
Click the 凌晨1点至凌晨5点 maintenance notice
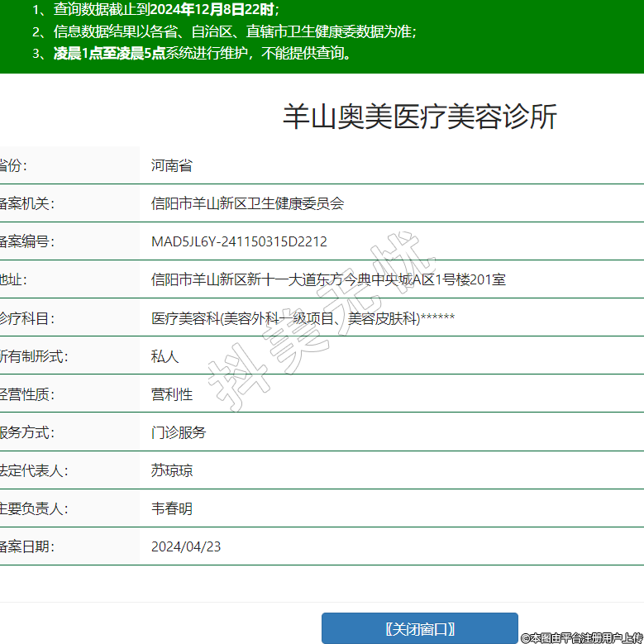pos(203,54)
